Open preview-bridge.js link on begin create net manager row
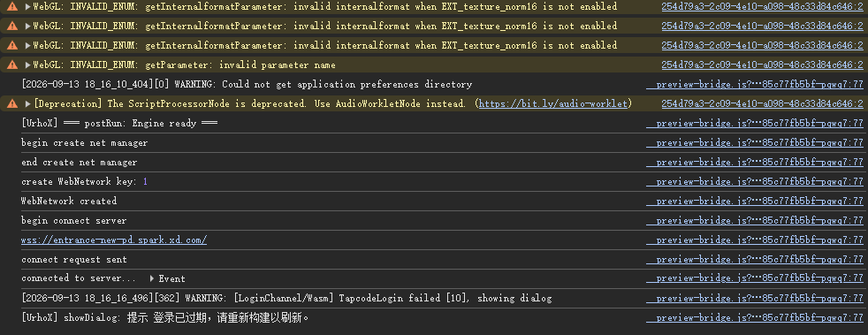 [x=755, y=142]
